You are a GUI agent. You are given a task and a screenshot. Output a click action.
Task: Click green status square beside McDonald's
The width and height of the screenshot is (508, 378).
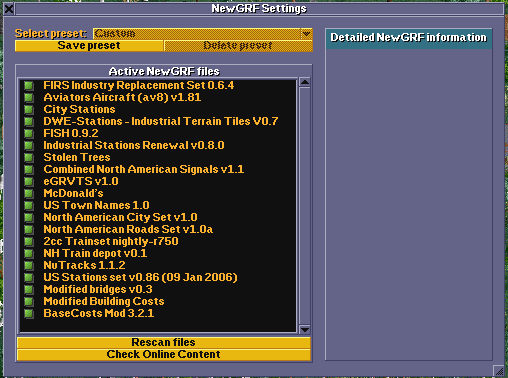(29, 194)
